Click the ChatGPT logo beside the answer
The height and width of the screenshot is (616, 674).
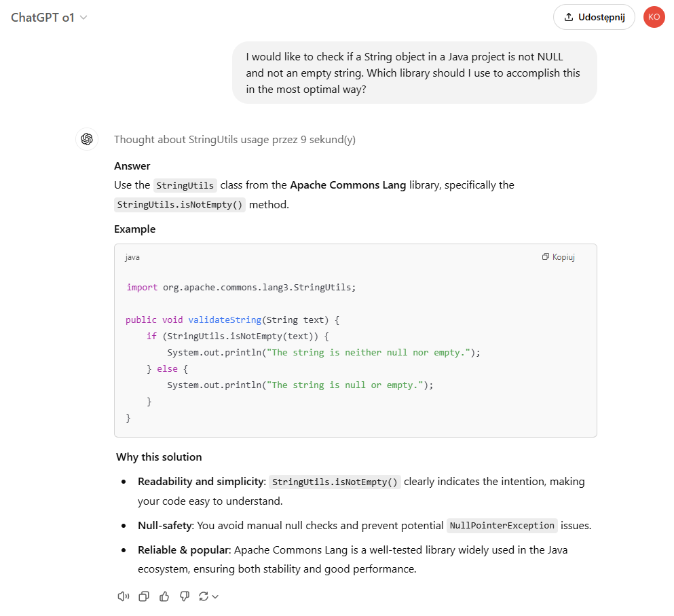pos(87,138)
